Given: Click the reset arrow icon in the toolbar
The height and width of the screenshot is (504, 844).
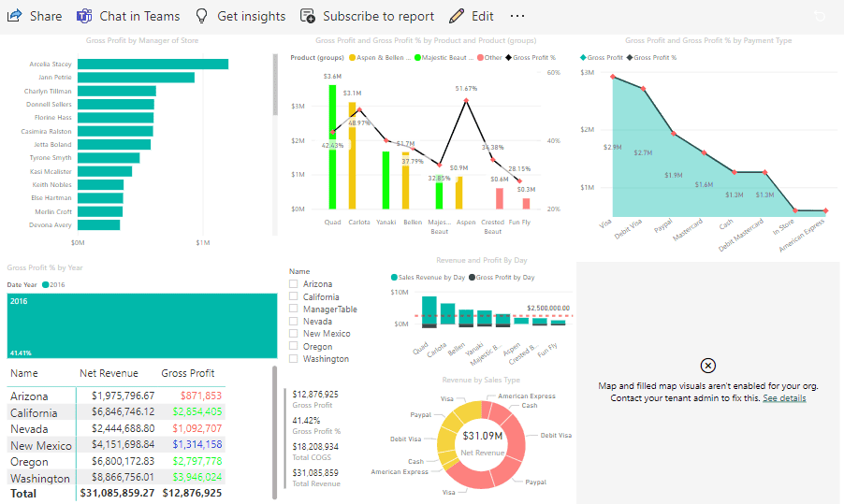Looking at the screenshot, I should click(x=820, y=16).
